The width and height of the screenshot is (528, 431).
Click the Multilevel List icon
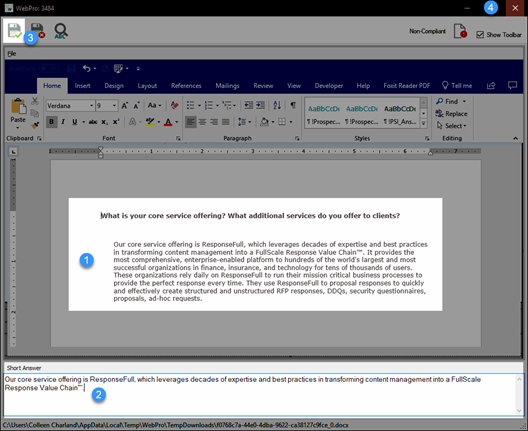point(227,105)
